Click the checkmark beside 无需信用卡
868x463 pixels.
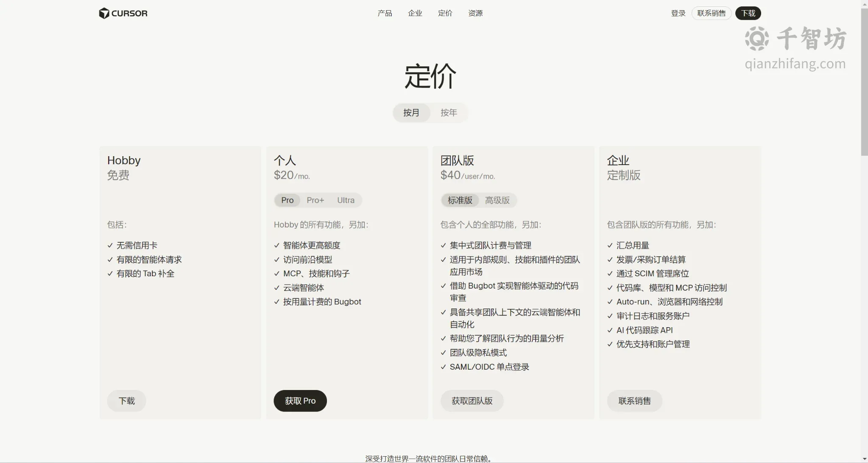110,245
